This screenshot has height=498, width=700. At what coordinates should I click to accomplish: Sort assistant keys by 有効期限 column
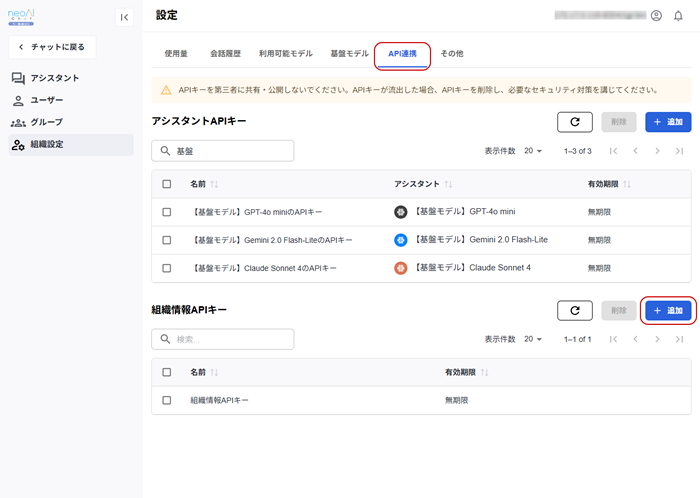pyautogui.click(x=627, y=184)
